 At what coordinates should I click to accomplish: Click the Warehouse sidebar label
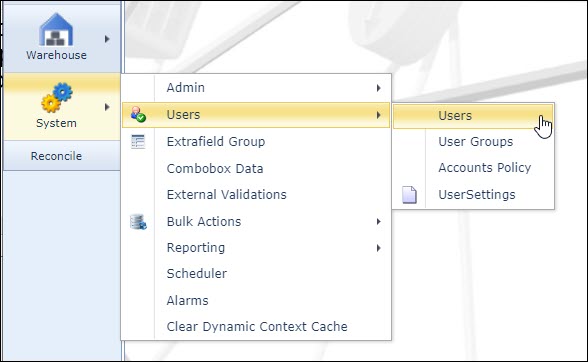tap(56, 55)
